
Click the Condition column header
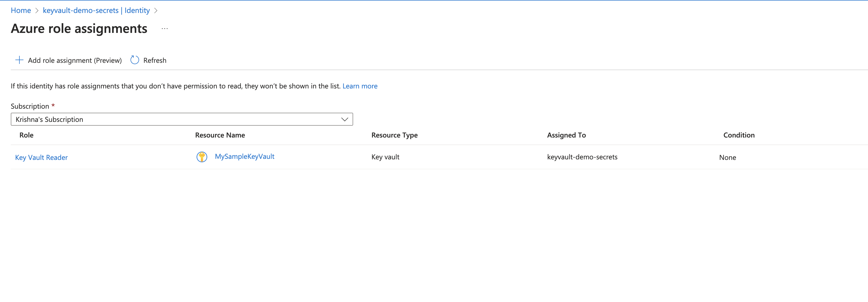click(739, 135)
